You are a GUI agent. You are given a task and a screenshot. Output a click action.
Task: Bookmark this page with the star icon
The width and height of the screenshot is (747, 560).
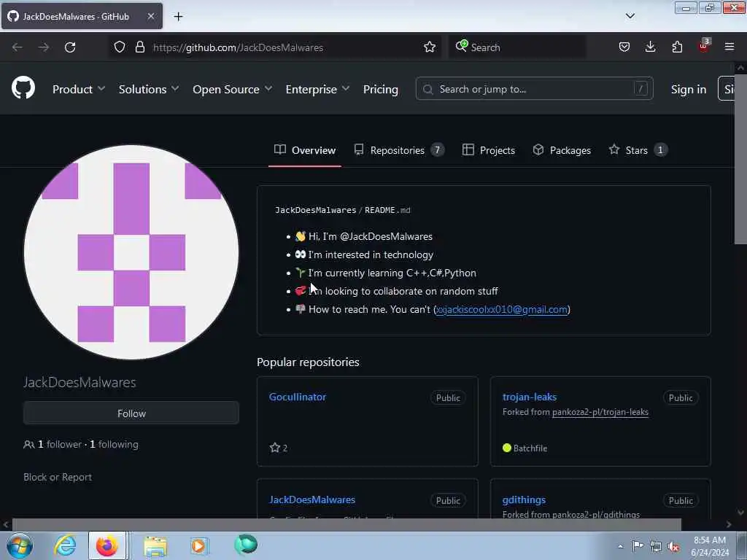pos(430,47)
